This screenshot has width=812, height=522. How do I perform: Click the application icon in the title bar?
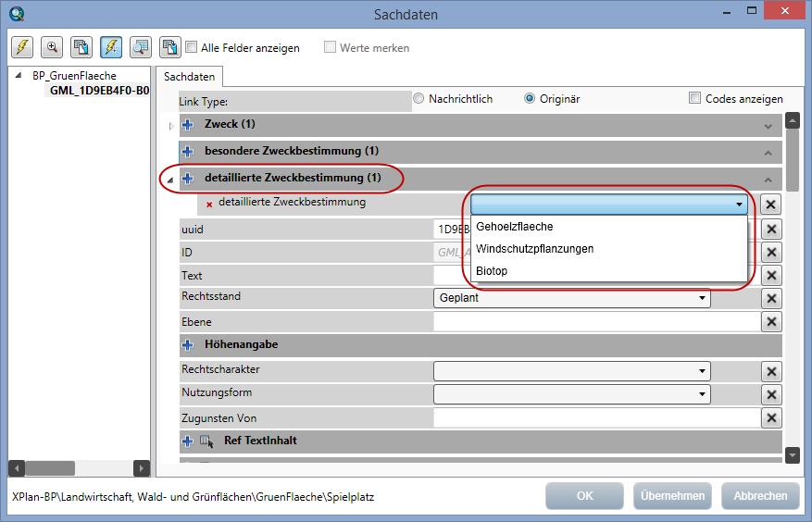point(17,14)
